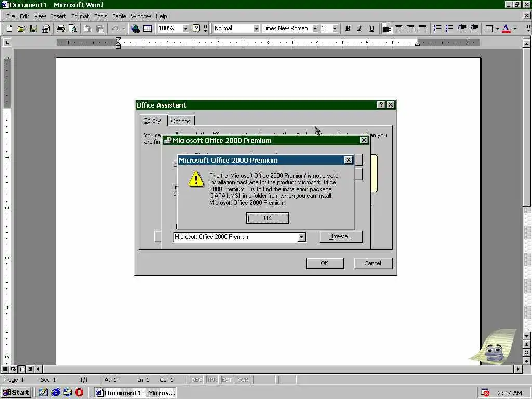Open the File menu

point(10,16)
